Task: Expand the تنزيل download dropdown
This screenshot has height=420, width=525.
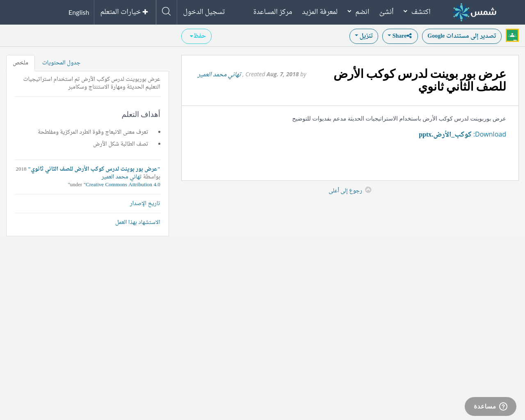Action: point(363,36)
